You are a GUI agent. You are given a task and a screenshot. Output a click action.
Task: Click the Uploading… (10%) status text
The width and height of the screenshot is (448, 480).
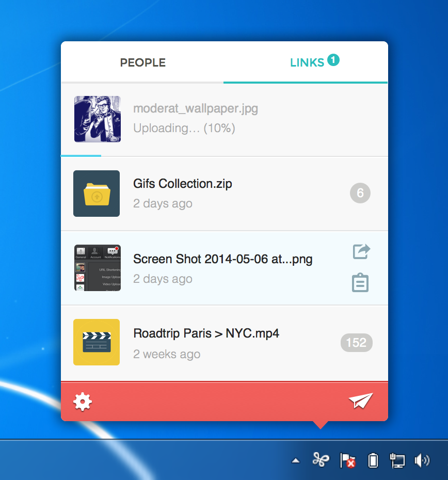point(184,128)
